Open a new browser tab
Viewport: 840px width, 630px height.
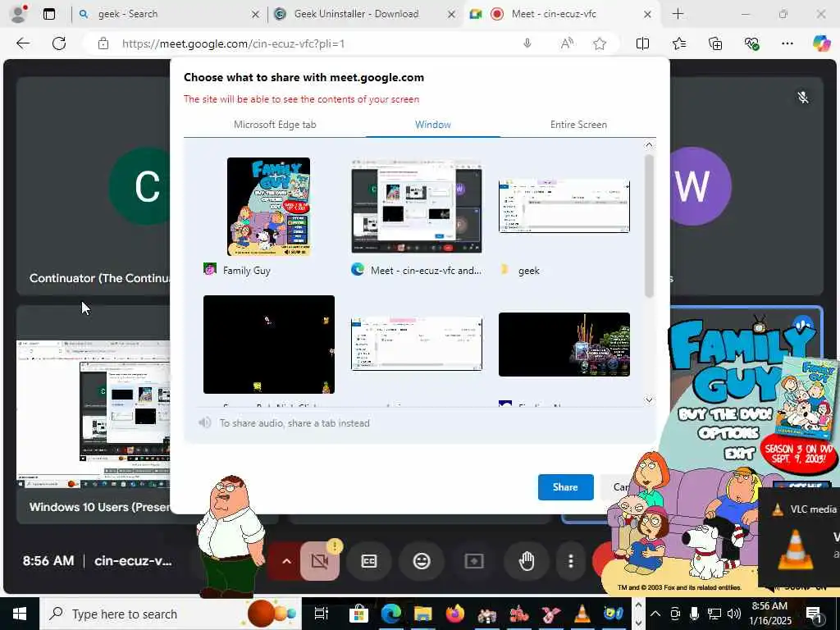click(x=678, y=14)
